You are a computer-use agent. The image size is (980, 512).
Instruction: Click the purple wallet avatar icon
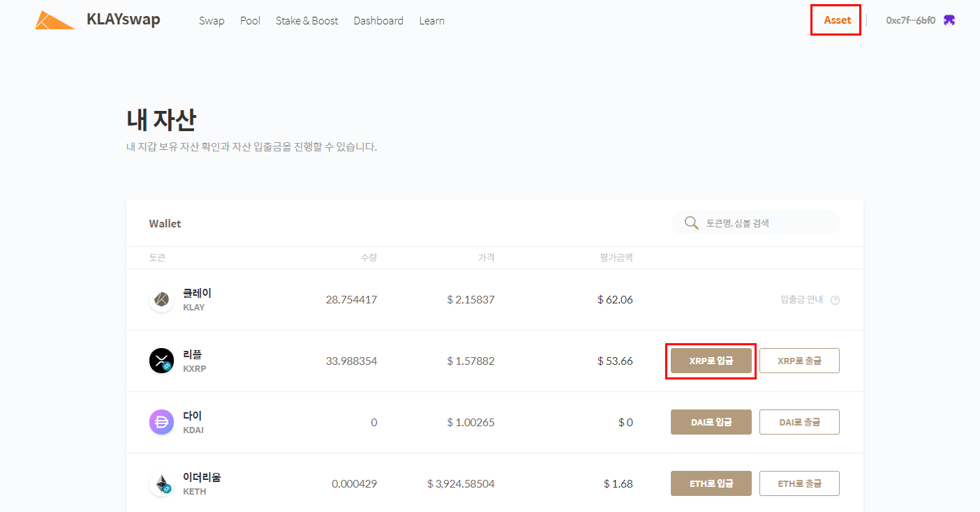coord(949,20)
